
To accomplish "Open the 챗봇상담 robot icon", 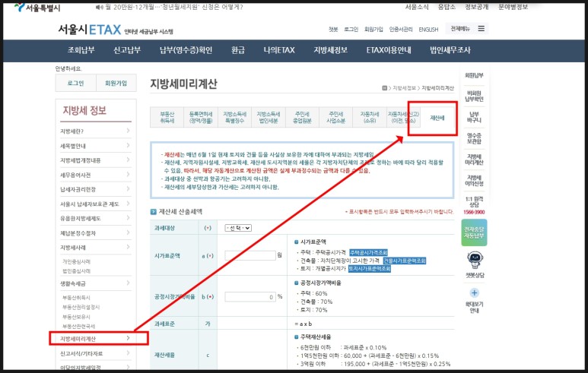I will point(475,259).
